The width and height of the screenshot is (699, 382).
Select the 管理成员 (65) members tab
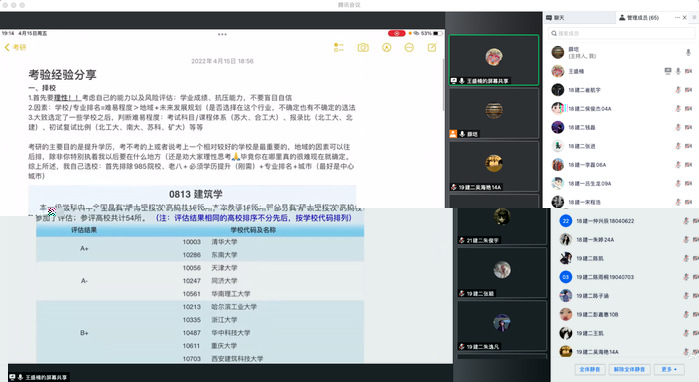pyautogui.click(x=639, y=18)
